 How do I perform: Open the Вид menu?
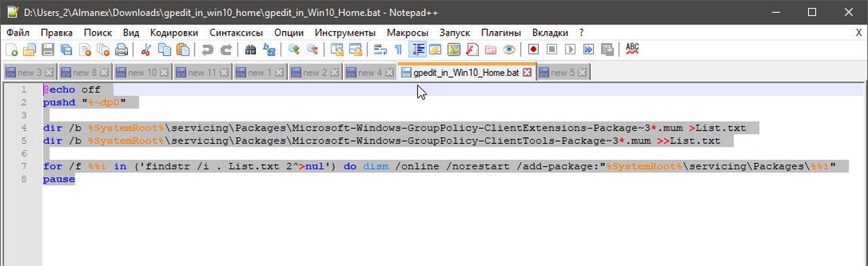131,33
